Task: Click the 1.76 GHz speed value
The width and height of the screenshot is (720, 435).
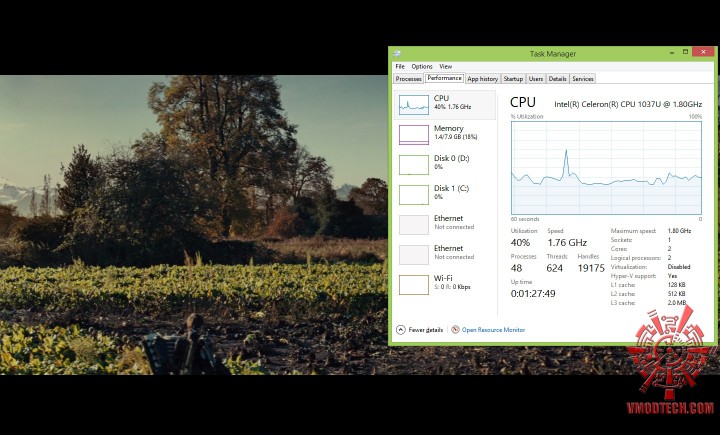Action: click(567, 243)
